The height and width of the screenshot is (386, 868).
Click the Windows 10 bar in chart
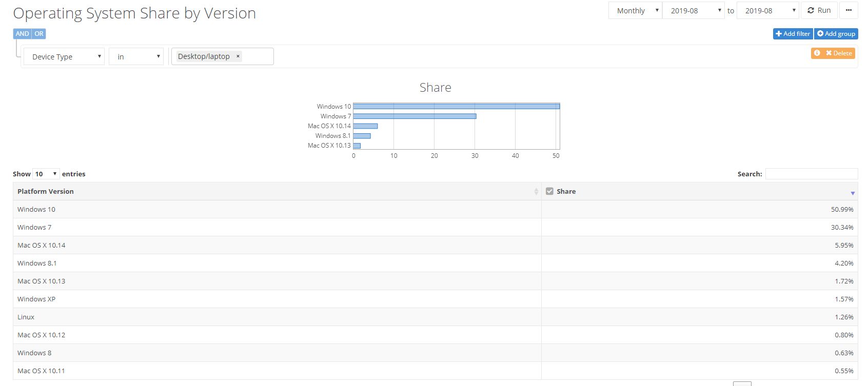pos(456,106)
